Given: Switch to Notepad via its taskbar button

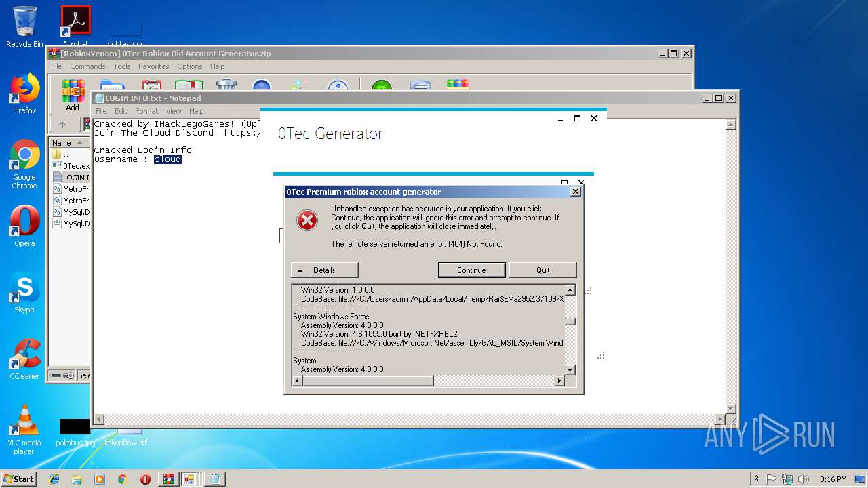Looking at the screenshot, I should pyautogui.click(x=214, y=479).
